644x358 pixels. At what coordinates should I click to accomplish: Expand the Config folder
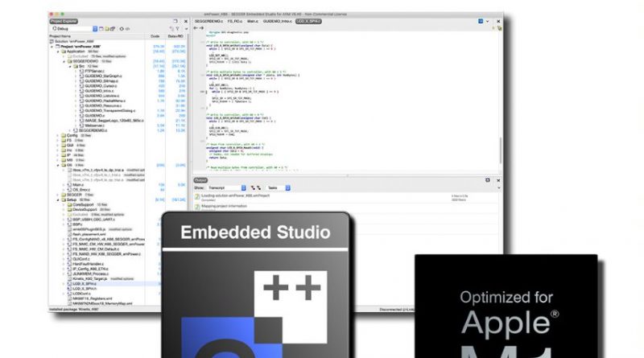[58, 135]
